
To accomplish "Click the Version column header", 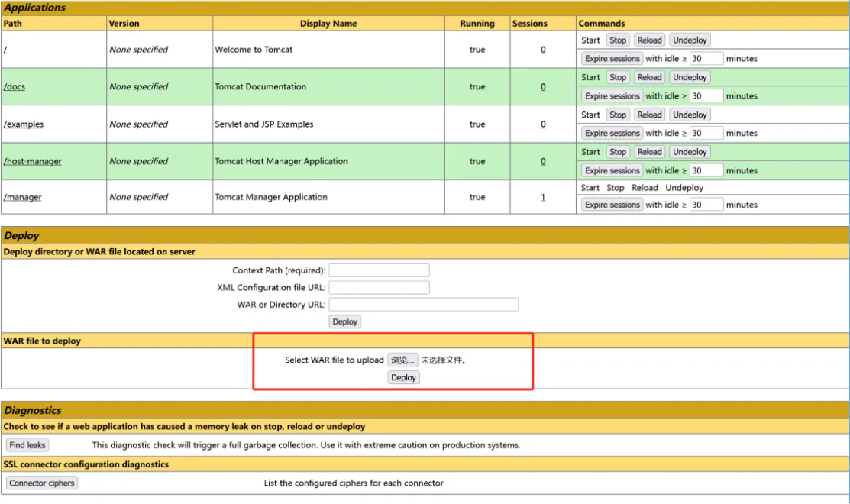I will pyautogui.click(x=124, y=24).
